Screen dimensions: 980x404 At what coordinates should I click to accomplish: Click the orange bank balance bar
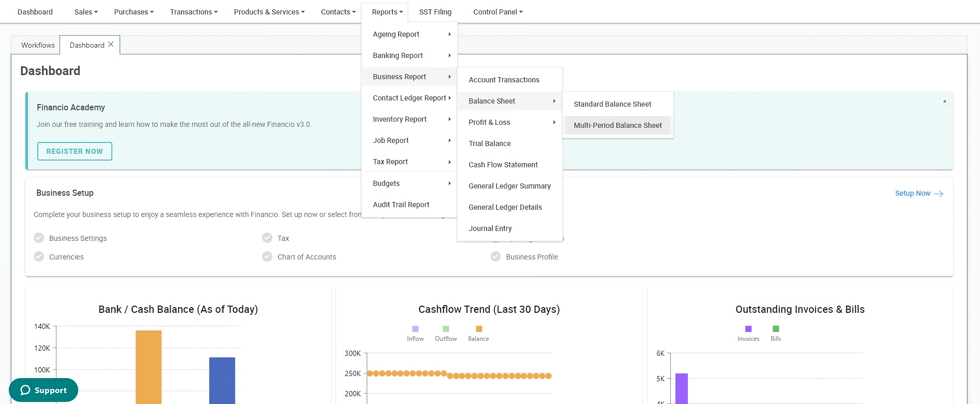(148, 367)
